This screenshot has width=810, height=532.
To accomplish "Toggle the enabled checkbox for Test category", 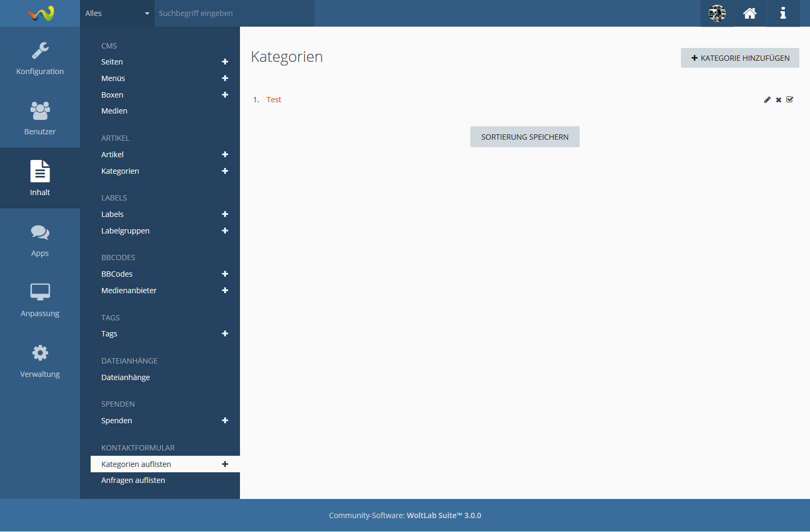I will 790,100.
